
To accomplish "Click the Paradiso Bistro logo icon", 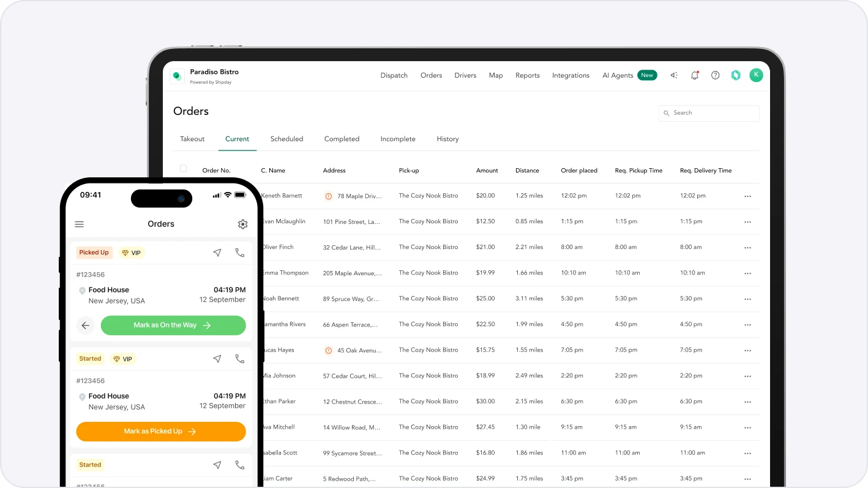I will 178,76.
